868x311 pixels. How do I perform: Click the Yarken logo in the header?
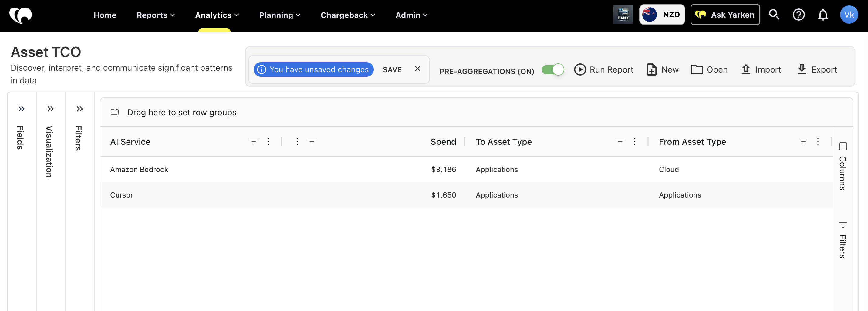21,15
